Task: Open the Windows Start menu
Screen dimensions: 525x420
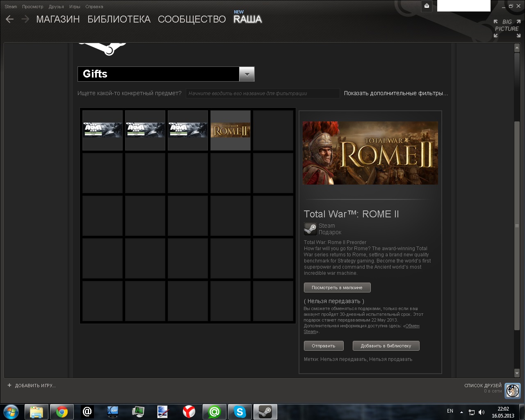Action: (x=11, y=411)
